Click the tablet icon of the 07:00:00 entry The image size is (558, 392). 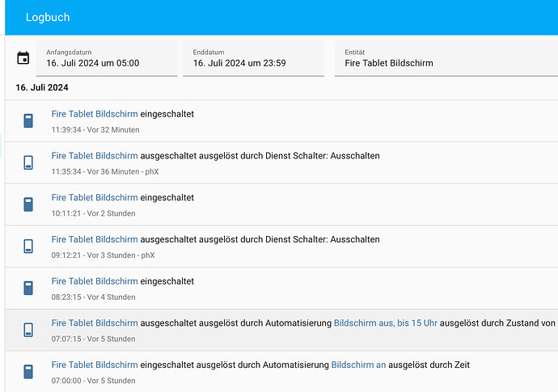pos(28,372)
